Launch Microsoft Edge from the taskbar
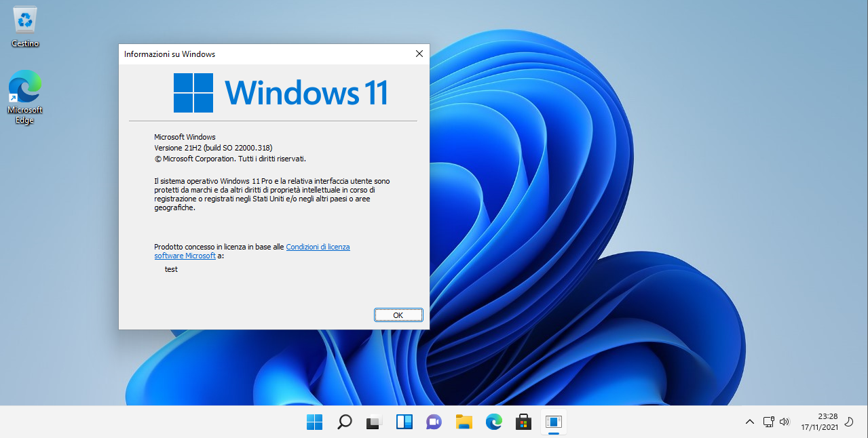This screenshot has width=868, height=438. point(493,422)
